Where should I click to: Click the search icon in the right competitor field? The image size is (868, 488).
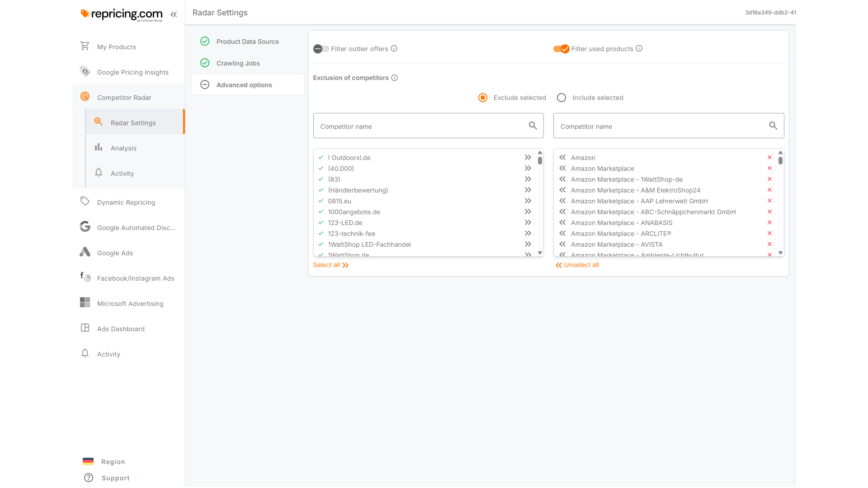[x=774, y=126]
